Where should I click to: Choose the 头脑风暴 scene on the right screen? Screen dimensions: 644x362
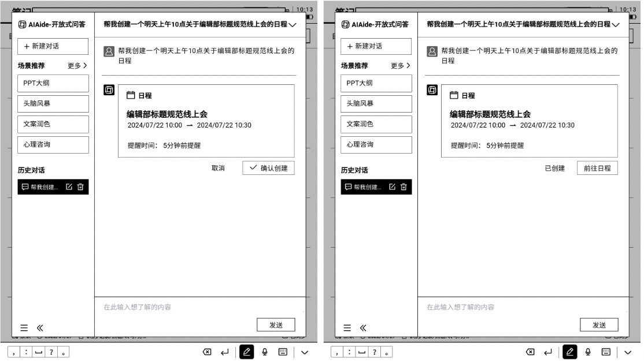coord(376,104)
